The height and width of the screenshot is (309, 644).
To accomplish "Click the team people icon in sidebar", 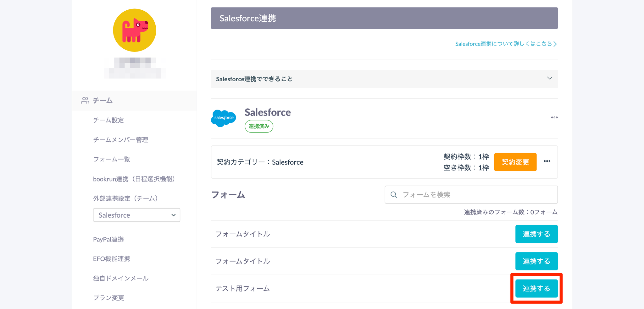I will (x=85, y=100).
